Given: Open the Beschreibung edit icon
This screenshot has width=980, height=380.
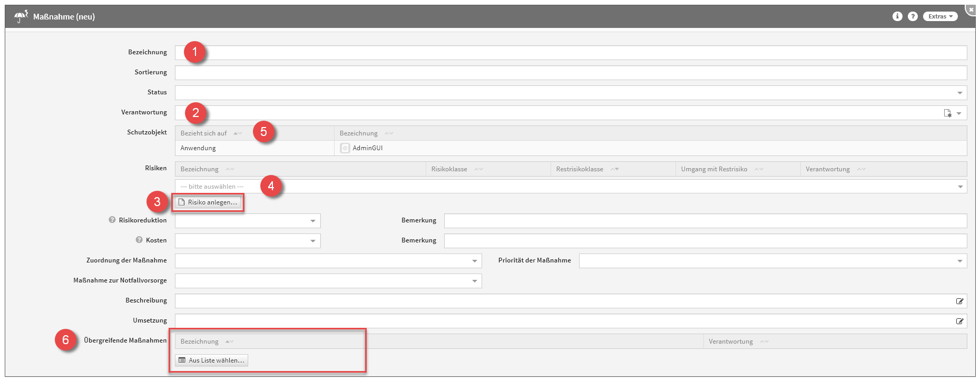Looking at the screenshot, I should tap(959, 301).
